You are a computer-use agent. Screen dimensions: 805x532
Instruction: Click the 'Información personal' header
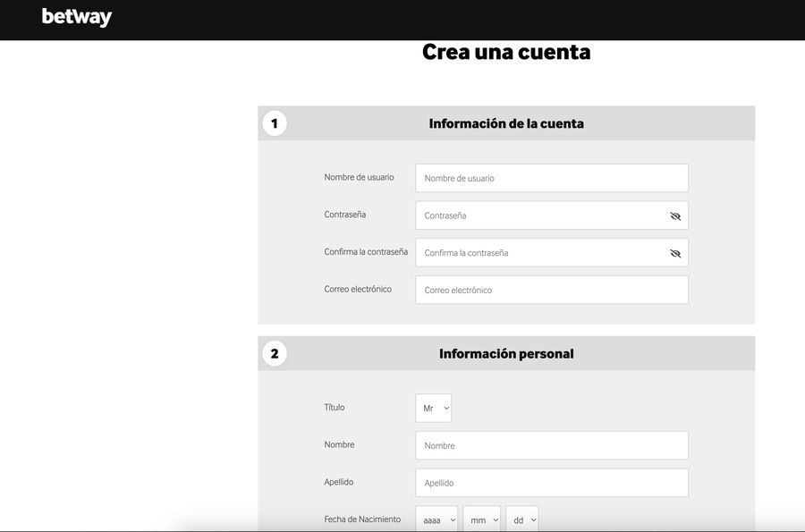(506, 354)
